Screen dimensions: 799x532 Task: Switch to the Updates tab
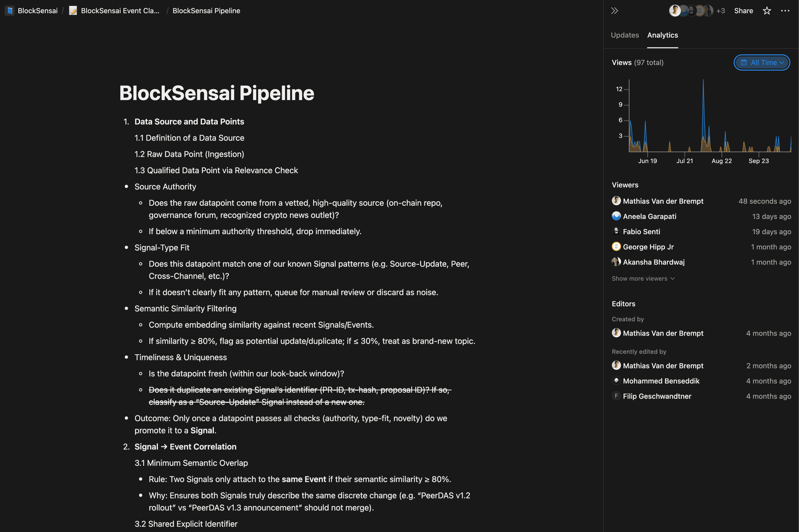[625, 35]
